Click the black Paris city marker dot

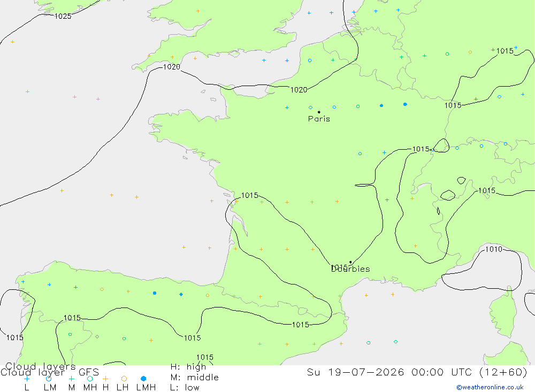click(319, 112)
